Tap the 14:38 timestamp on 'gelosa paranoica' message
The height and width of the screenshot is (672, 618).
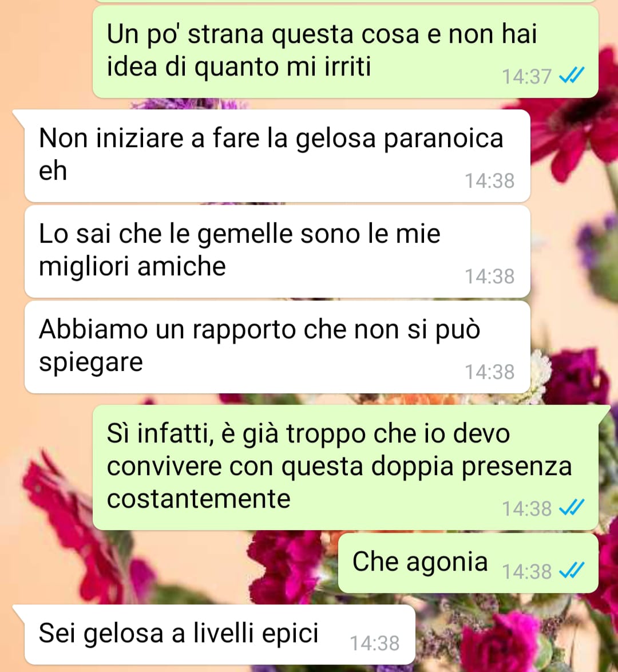pos(489,181)
